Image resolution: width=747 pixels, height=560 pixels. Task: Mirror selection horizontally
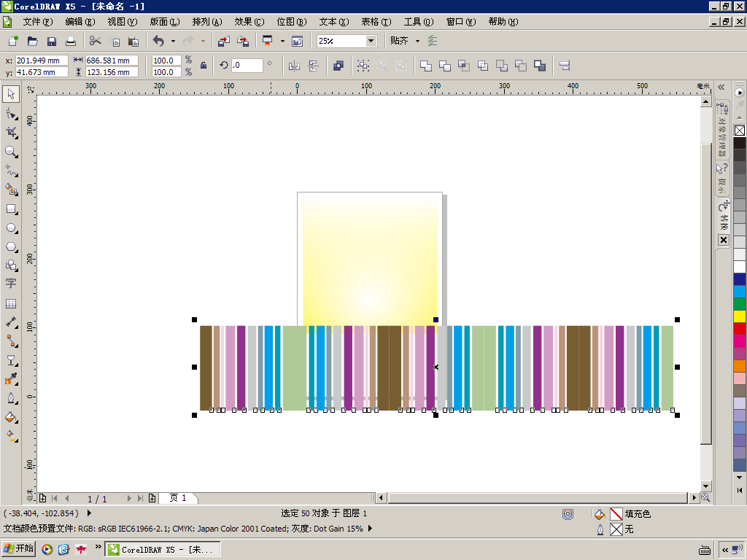[x=295, y=66]
